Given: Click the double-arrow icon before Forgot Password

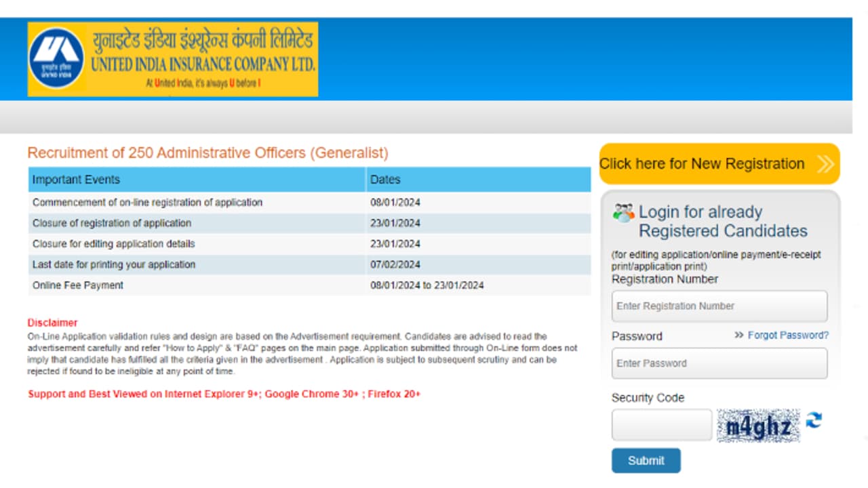Looking at the screenshot, I should tap(738, 334).
